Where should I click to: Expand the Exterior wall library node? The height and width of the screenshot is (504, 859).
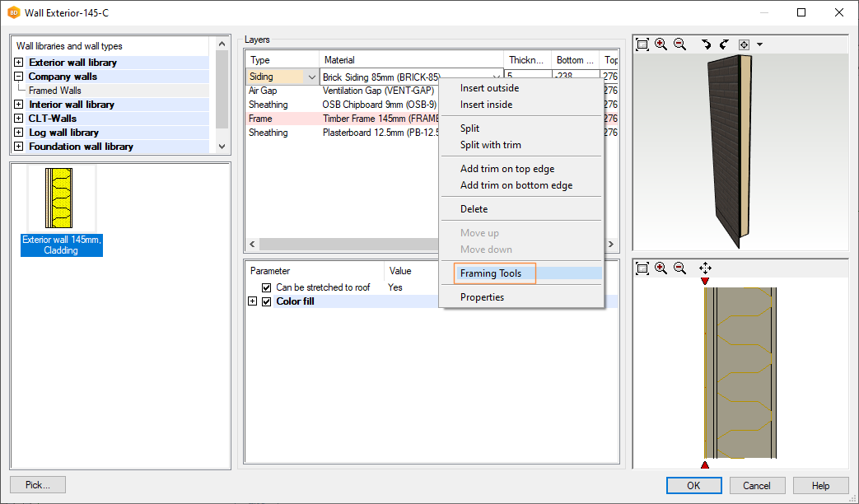coord(19,63)
